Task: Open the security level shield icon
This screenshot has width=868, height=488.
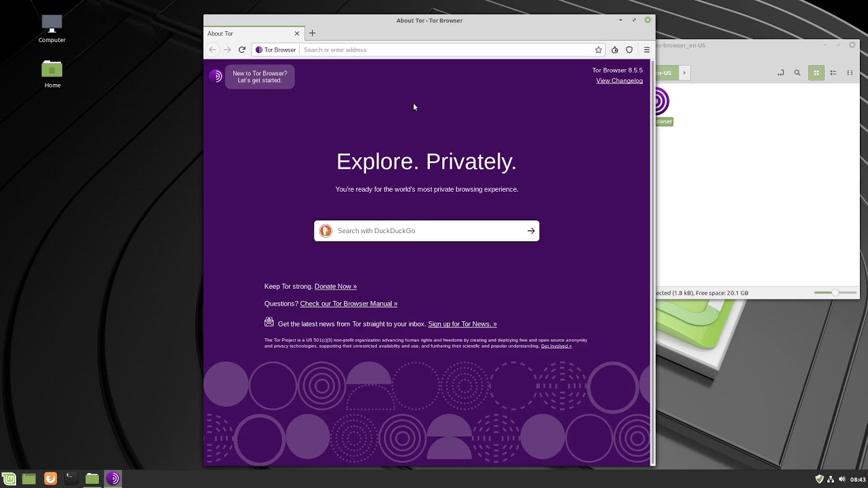Action: pos(629,49)
